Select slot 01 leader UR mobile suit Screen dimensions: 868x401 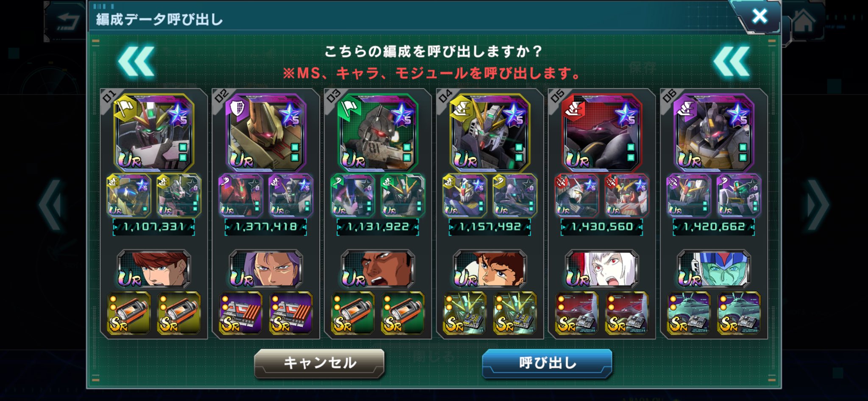click(154, 132)
